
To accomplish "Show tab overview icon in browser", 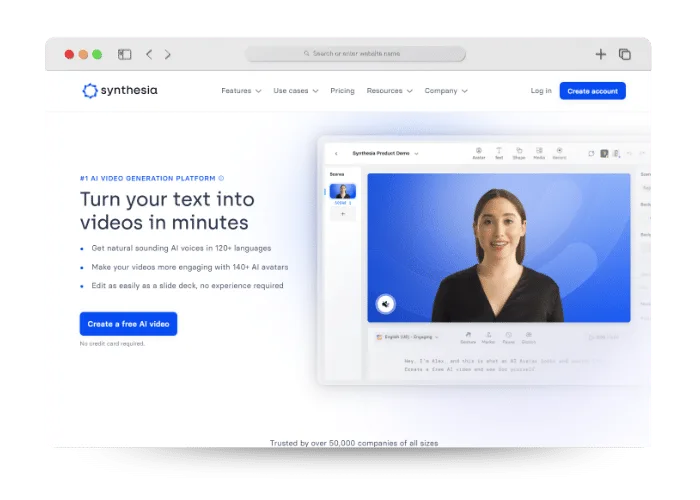I will (x=625, y=54).
